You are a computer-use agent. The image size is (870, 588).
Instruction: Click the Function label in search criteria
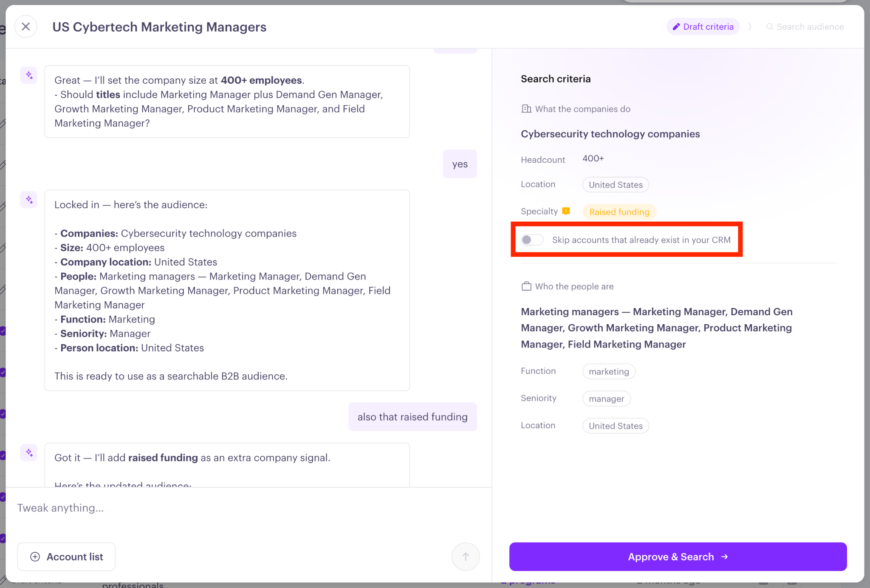click(x=538, y=371)
